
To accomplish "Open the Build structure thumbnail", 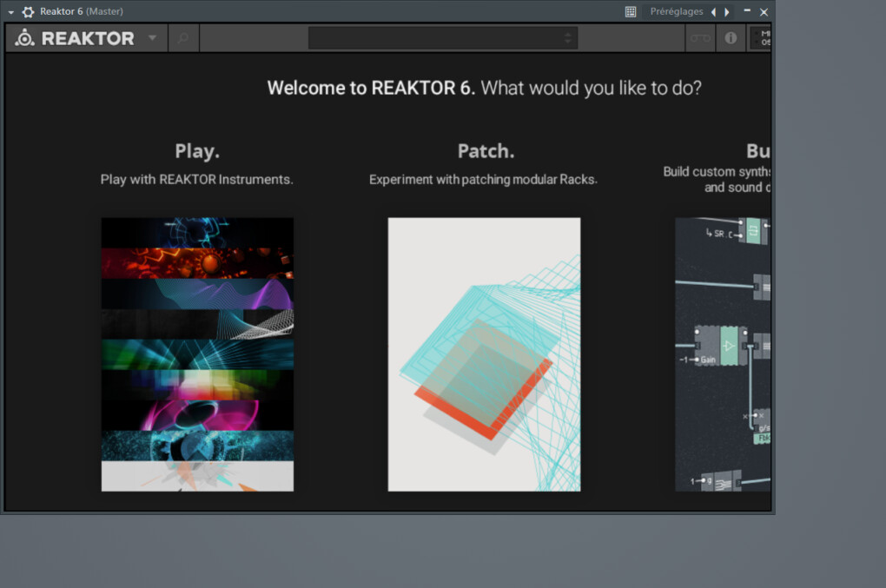I will [x=723, y=354].
